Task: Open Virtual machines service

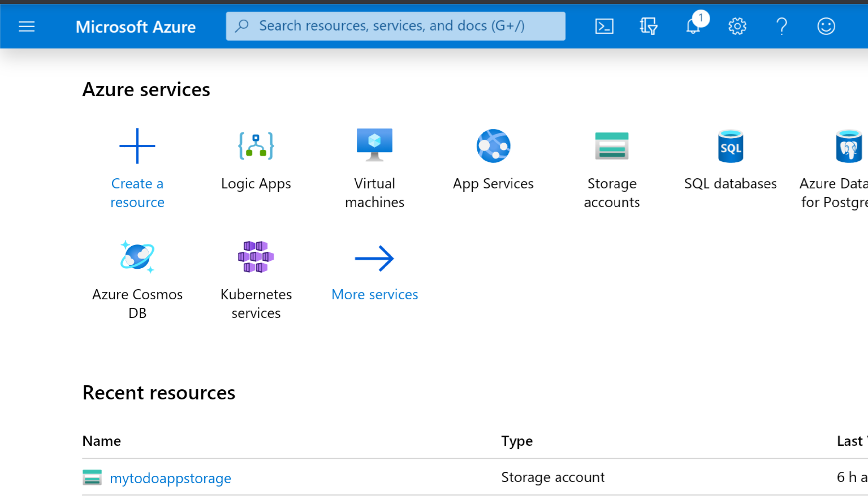Action: (x=374, y=146)
